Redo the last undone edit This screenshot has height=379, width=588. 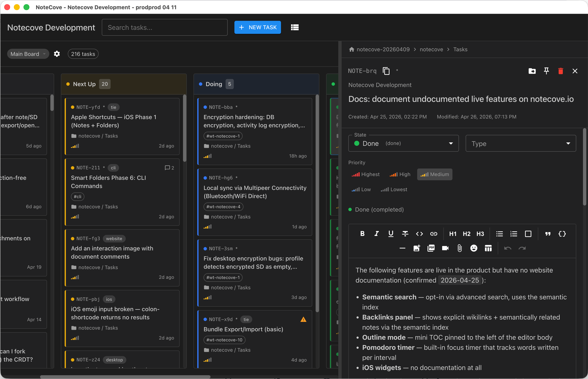522,248
